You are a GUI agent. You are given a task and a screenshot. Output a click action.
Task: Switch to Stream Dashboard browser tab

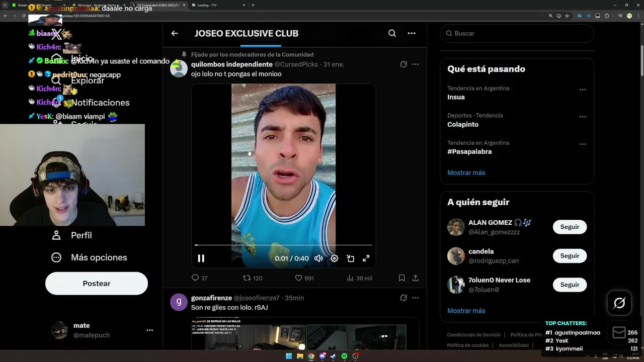coord(38,5)
